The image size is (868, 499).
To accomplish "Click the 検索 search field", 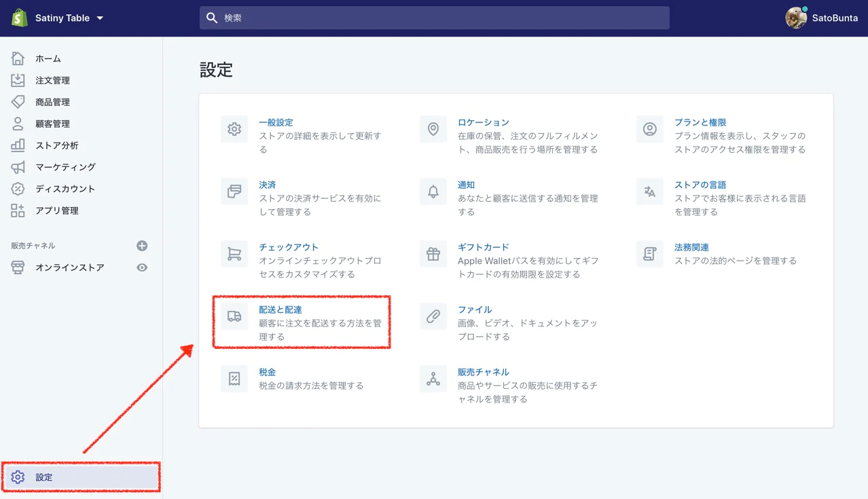I will (x=435, y=18).
